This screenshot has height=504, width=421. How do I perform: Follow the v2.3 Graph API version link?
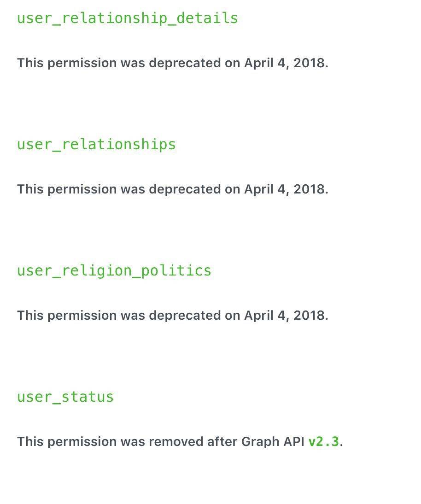point(324,442)
